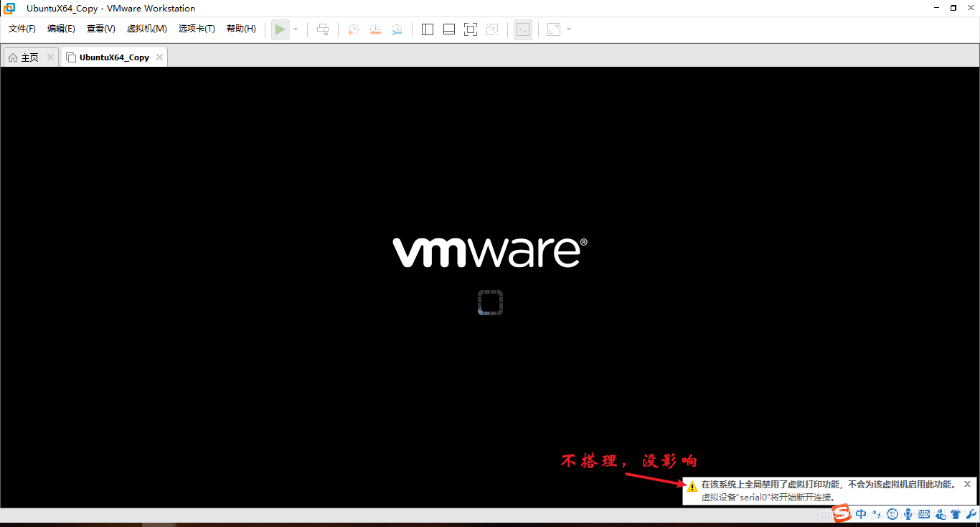Click the Unity mode toolbar icon

coord(492,29)
